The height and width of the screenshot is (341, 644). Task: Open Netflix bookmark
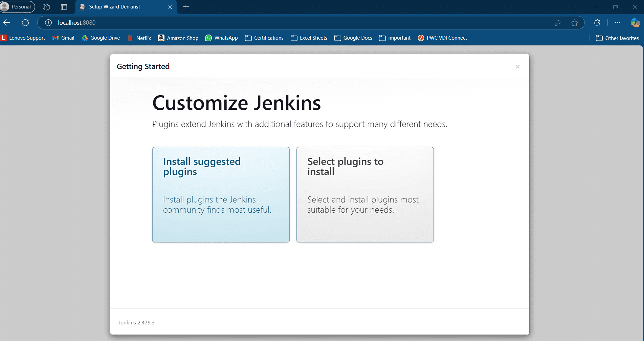coord(139,38)
